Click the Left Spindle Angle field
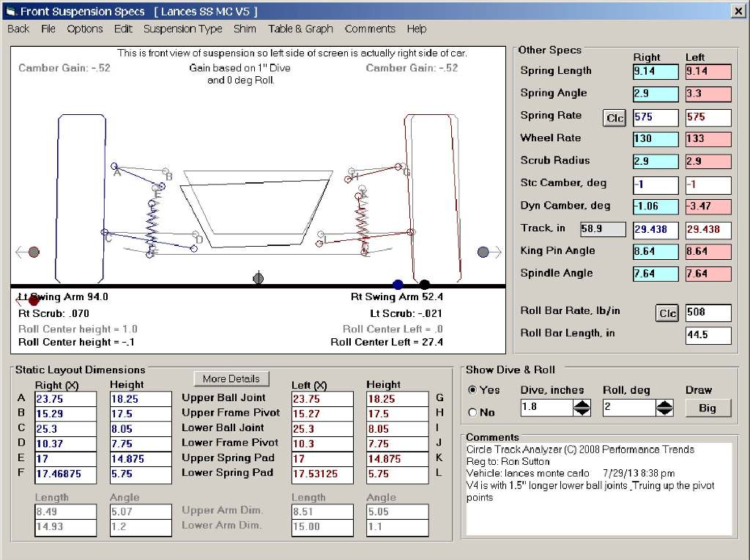 pos(708,274)
